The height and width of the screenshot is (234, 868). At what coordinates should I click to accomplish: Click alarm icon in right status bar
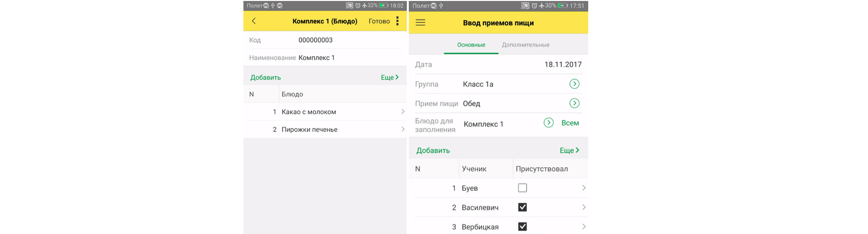pos(534,6)
